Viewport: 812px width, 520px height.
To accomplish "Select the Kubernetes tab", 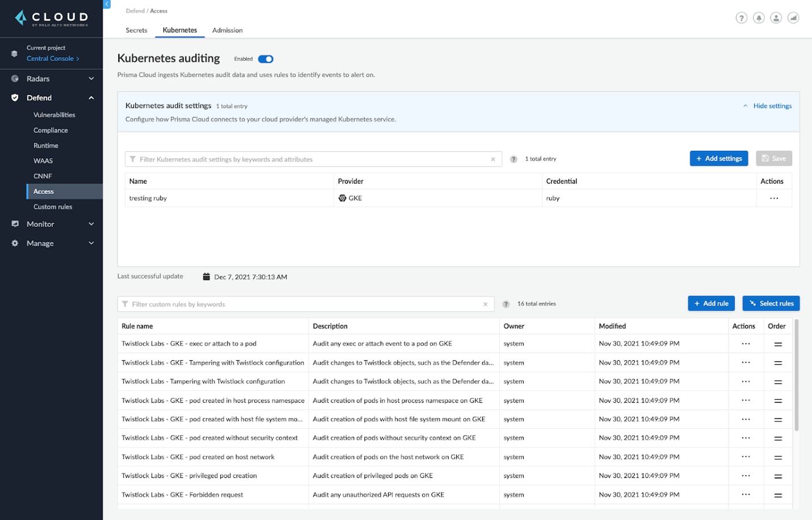I will [x=180, y=30].
